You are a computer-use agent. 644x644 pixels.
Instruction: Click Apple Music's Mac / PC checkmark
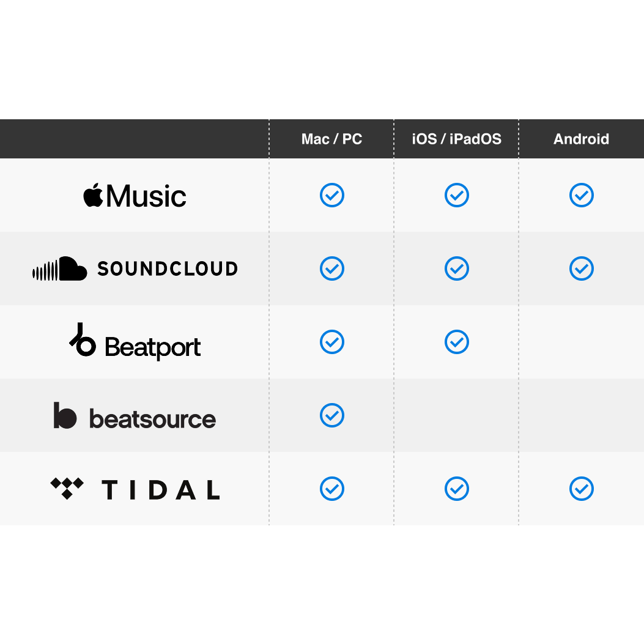click(x=332, y=195)
